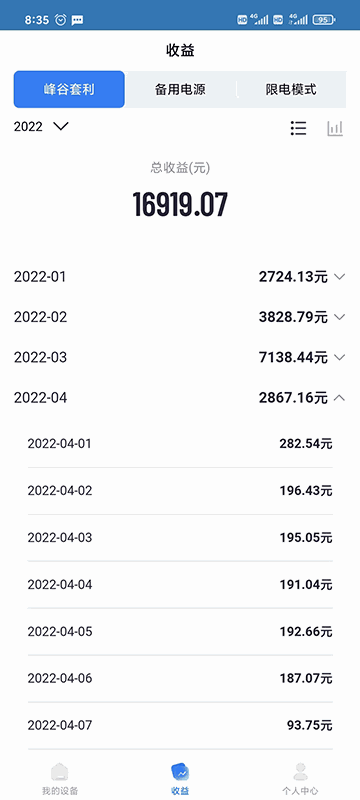The height and width of the screenshot is (800, 360).
Task: Select the 峰谷套利 tab
Action: (69, 89)
